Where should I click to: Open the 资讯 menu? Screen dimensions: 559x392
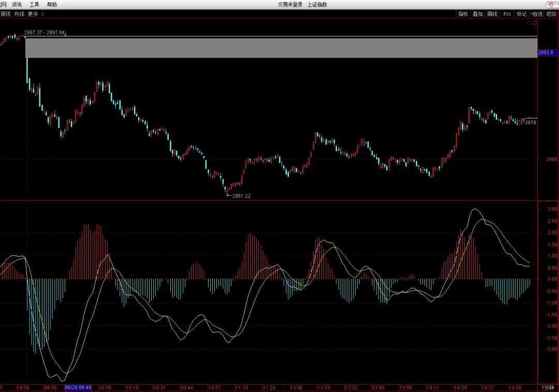(x=17, y=5)
